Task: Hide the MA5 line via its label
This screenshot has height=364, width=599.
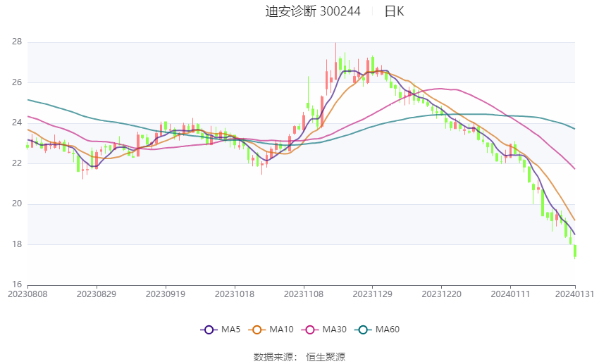Action: [230, 330]
